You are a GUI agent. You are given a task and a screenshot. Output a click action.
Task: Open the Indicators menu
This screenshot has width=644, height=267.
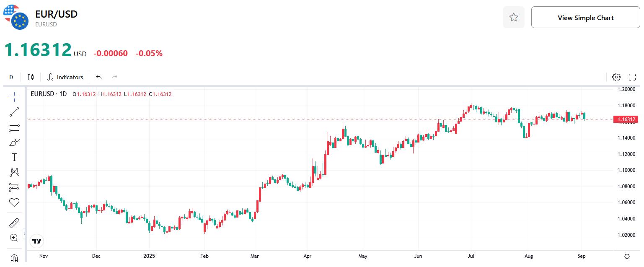coord(65,77)
